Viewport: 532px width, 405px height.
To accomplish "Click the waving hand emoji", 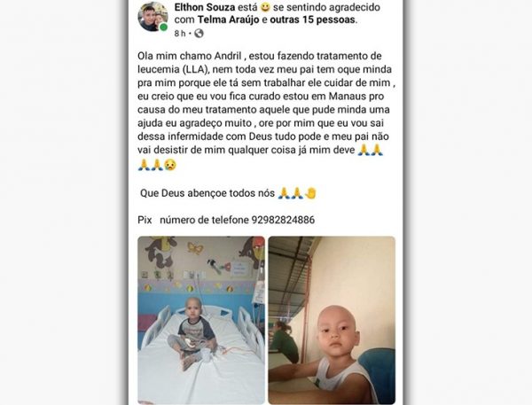I will [x=310, y=193].
